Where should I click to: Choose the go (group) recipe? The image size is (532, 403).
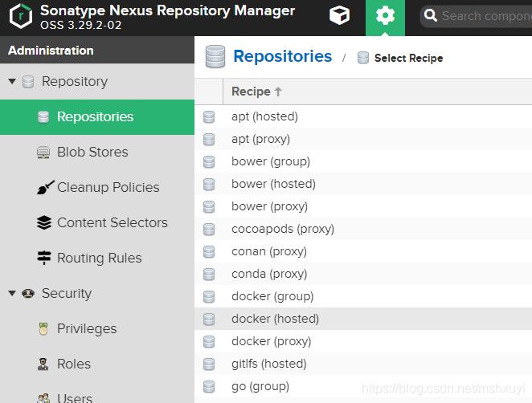(363, 386)
